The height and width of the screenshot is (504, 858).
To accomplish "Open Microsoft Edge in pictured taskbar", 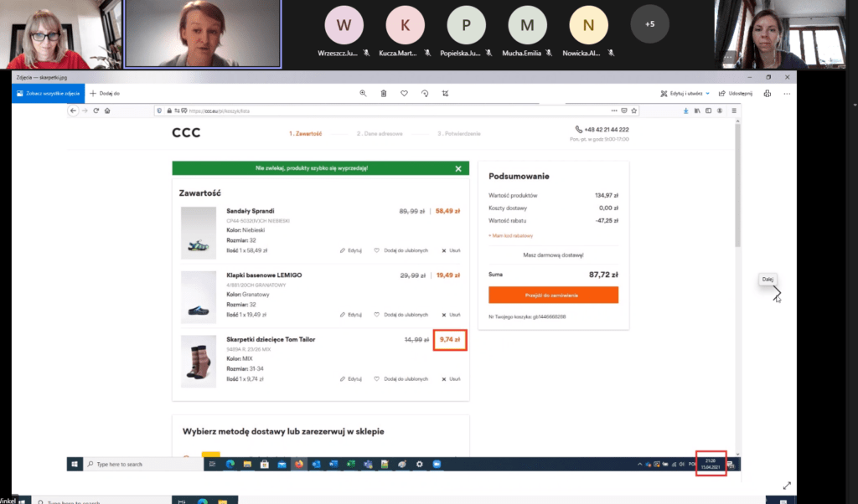I will (x=230, y=464).
